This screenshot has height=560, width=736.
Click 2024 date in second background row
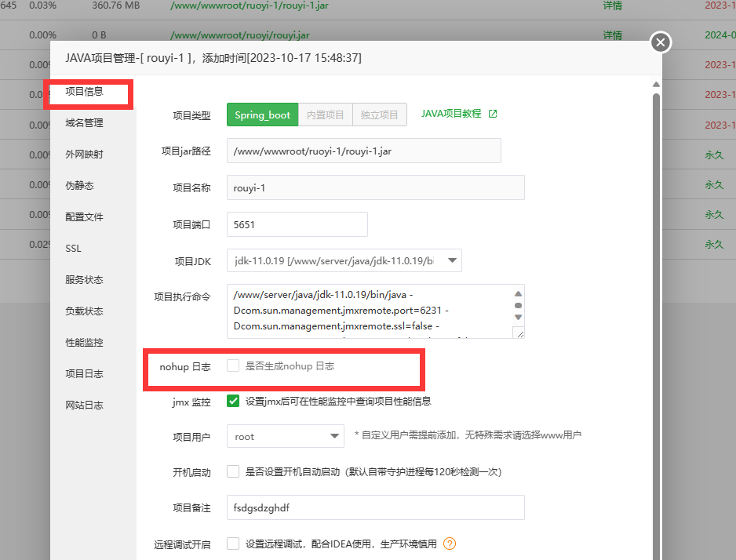coord(720,35)
